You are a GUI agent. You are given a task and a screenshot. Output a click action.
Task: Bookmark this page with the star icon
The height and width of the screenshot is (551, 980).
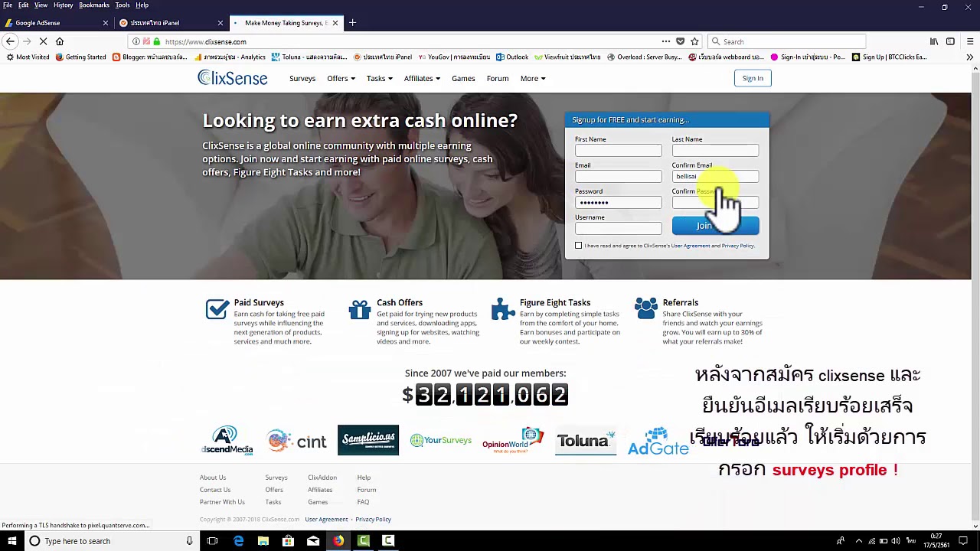point(694,41)
